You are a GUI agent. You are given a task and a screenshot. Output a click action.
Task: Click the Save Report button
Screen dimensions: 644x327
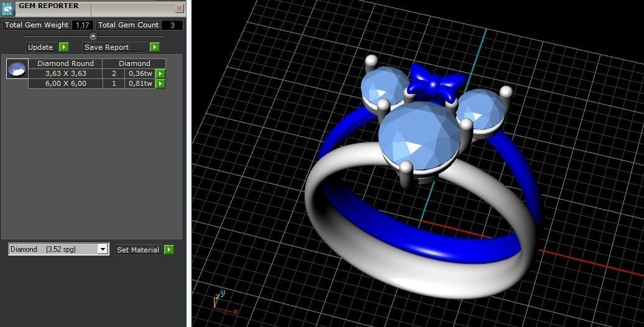116,47
